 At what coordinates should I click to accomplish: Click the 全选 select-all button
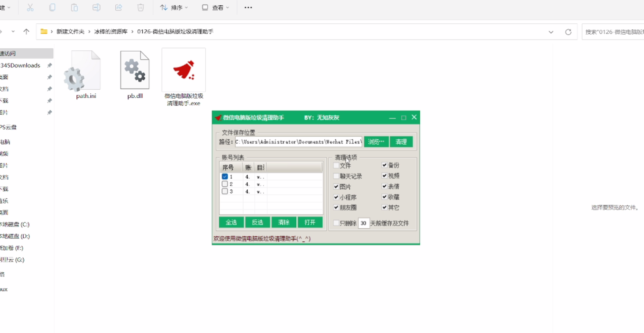(231, 222)
